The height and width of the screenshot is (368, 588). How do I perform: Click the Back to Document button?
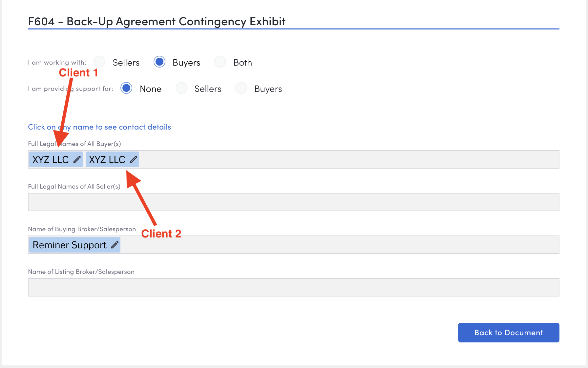coord(509,333)
